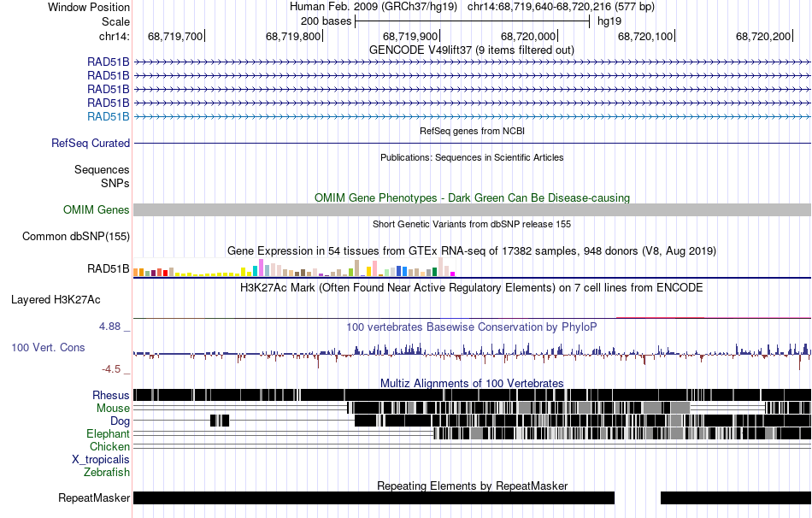This screenshot has width=812, height=518.
Task: Click the Common dbSNP(155) label
Action: point(75,236)
